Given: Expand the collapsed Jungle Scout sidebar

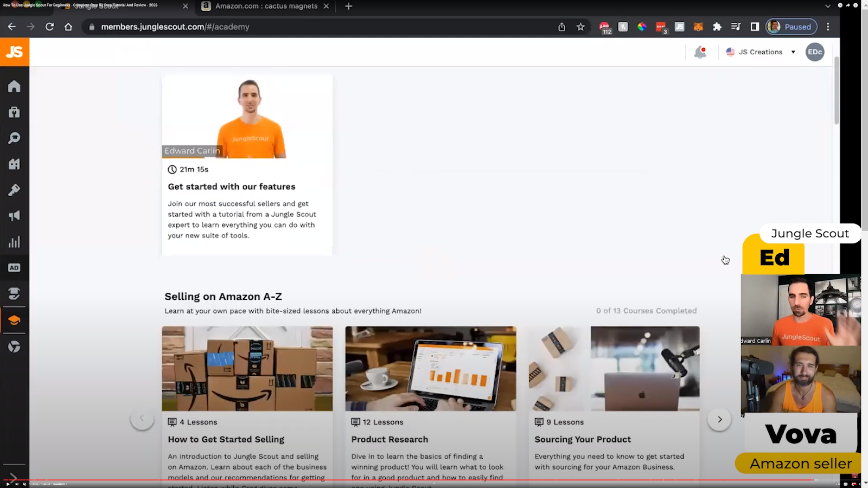Looking at the screenshot, I should tap(14, 478).
